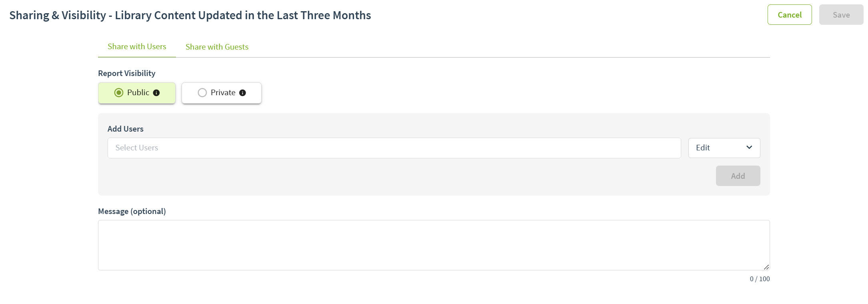Click the Add Users section label
Viewport: 868px width, 304px height.
[125, 129]
